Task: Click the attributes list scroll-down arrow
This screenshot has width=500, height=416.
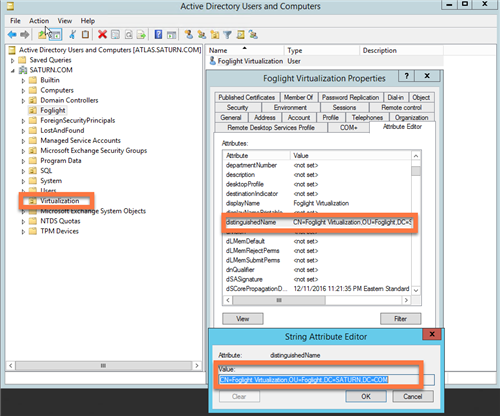Action: coord(416,290)
